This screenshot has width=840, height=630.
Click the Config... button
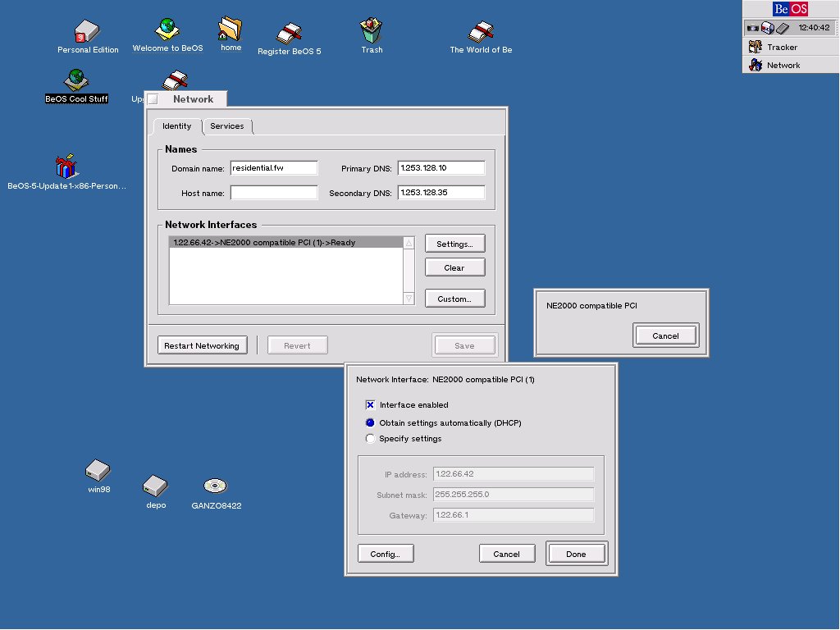coord(386,554)
